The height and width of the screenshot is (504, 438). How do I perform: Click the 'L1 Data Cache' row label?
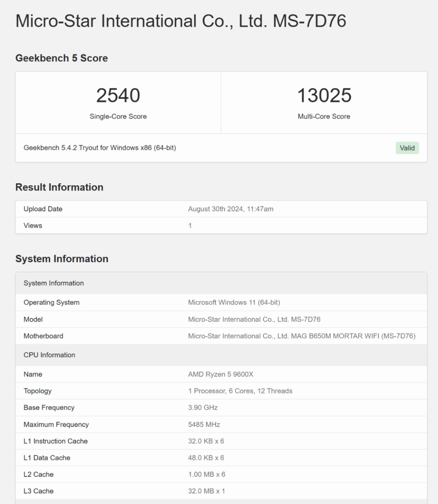47,458
